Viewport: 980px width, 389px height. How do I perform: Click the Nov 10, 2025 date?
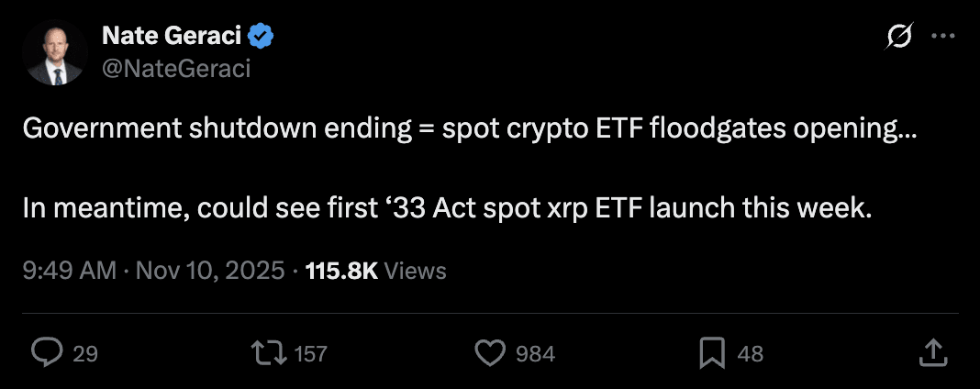click(x=210, y=271)
